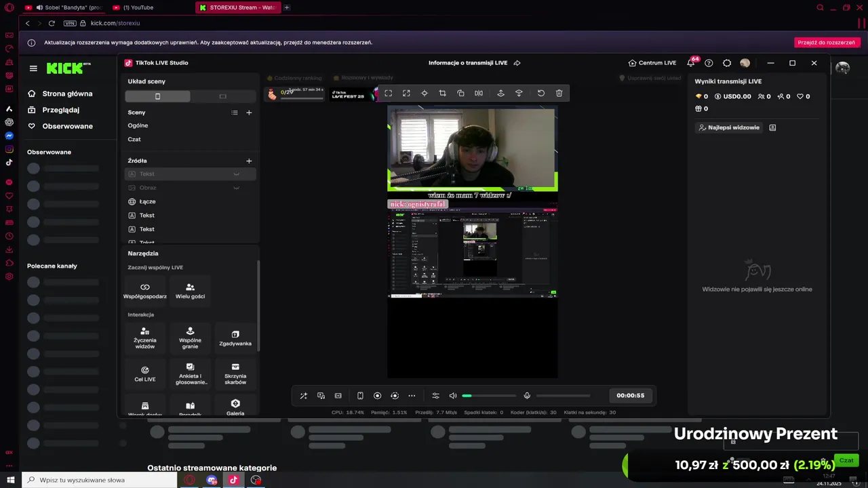
Task: Open the audio mixer settings icon
Action: 435,396
